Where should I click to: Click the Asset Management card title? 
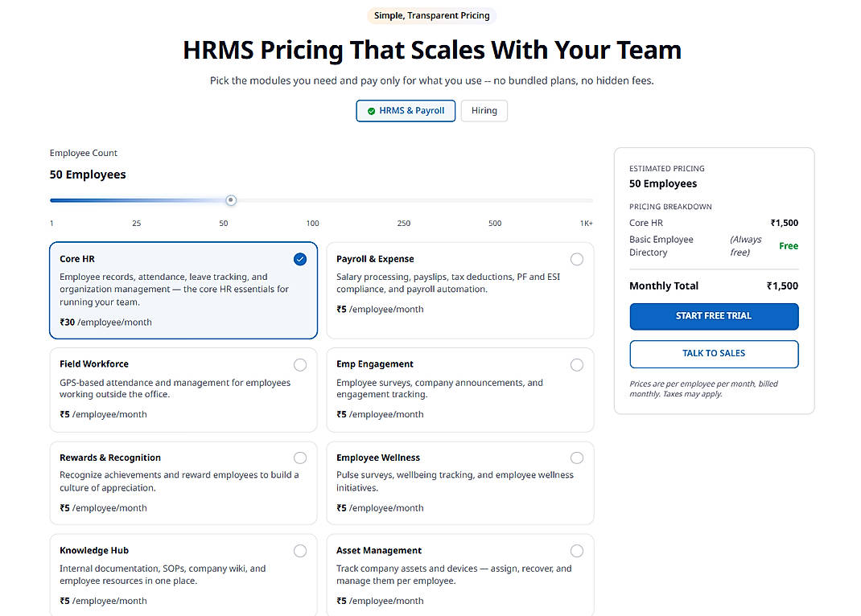point(379,551)
